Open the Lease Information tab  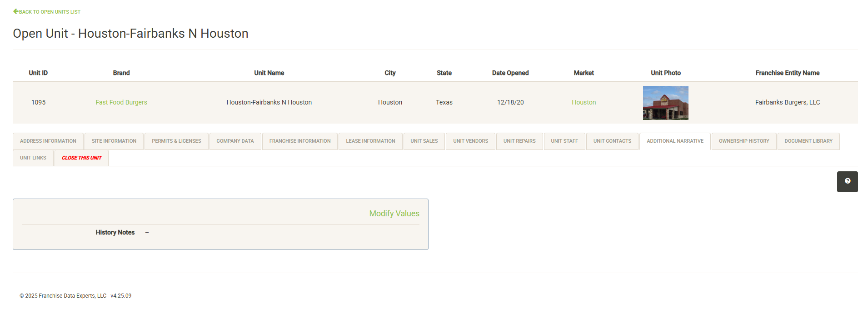(370, 141)
